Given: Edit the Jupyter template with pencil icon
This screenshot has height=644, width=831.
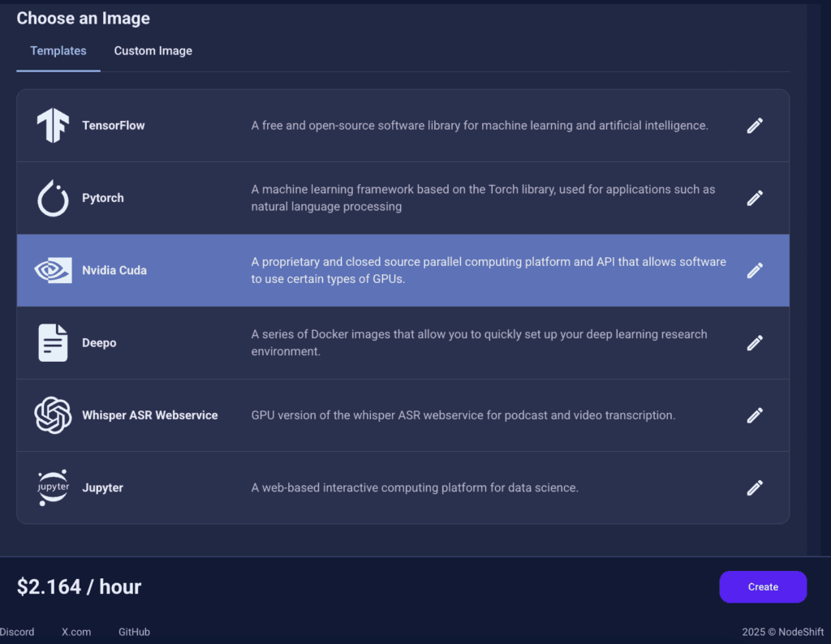Looking at the screenshot, I should (755, 487).
